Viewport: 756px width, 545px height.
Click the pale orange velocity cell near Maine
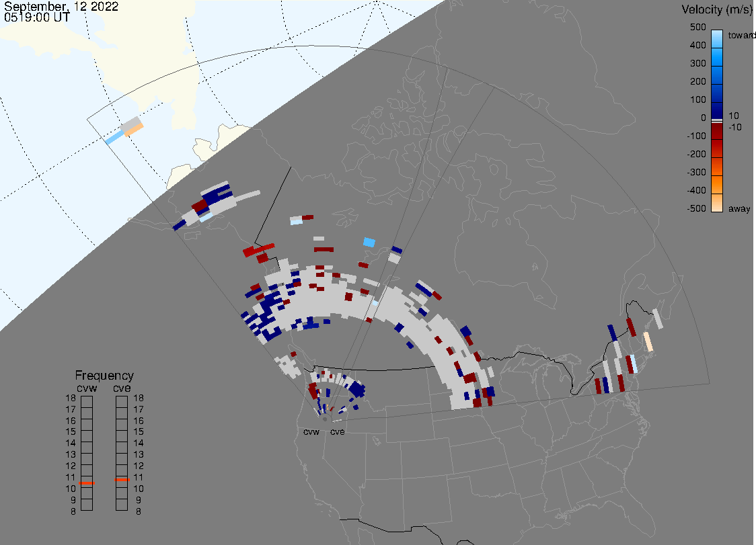pos(648,341)
